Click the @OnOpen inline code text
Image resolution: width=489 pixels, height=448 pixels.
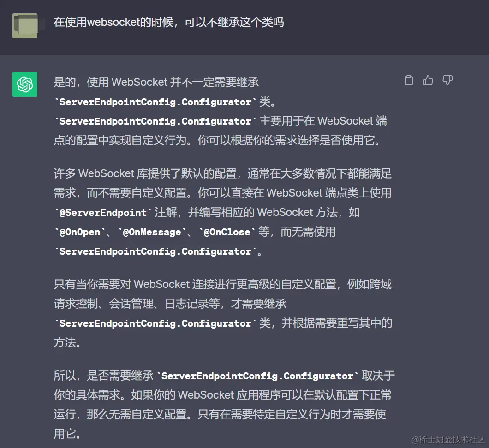(x=80, y=232)
